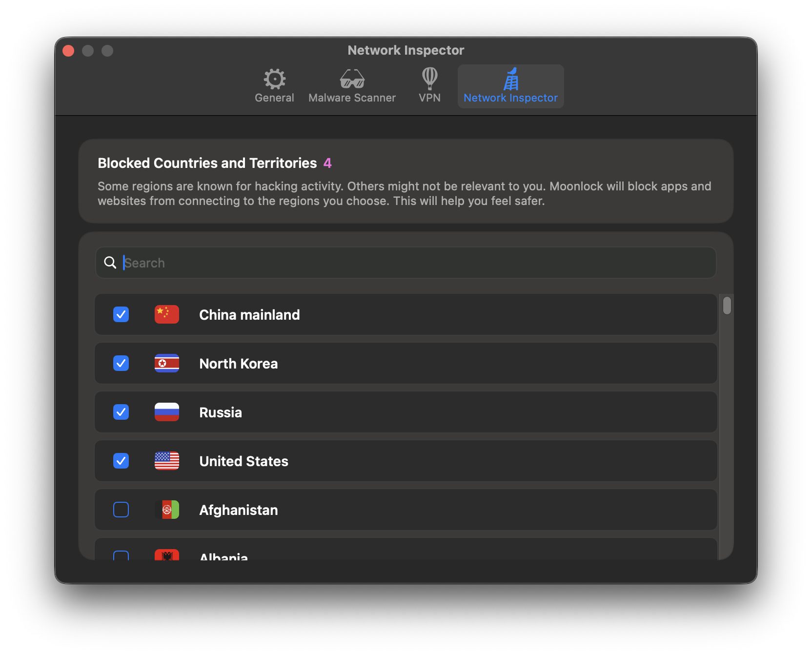Click the United States flag icon
This screenshot has width=812, height=656.
tap(167, 461)
